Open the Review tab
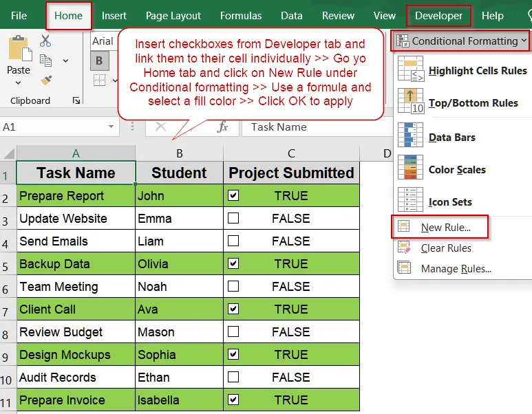Image resolution: width=532 pixels, height=414 pixels. [338, 16]
